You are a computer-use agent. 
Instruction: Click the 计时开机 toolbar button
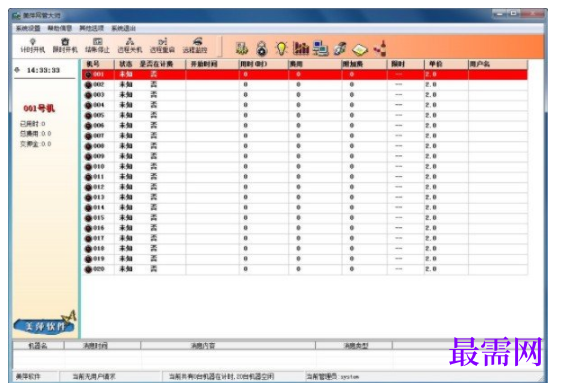click(x=33, y=46)
